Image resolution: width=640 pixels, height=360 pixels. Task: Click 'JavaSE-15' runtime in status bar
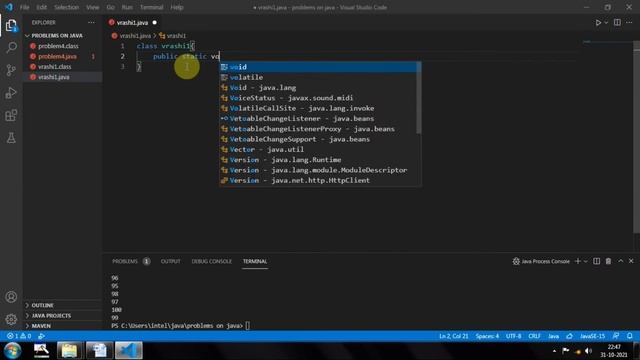click(x=592, y=336)
